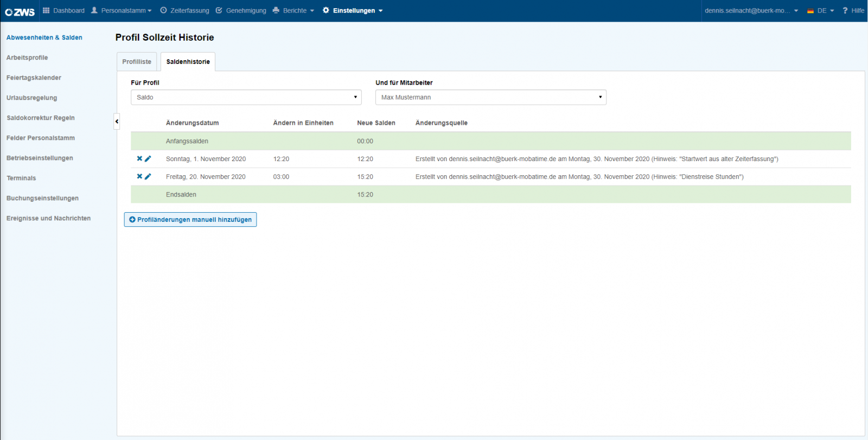Open the Genehmigung page
This screenshot has width=868, height=440.
[x=241, y=10]
